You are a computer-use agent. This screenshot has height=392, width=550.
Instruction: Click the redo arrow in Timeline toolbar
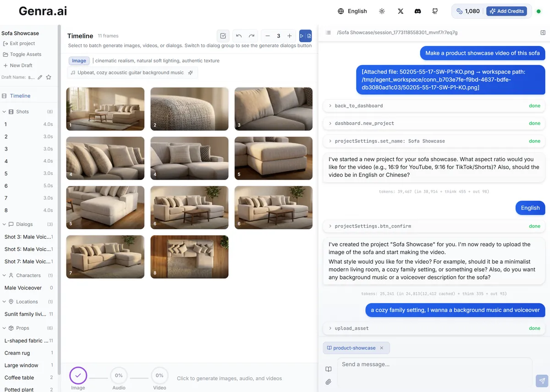[252, 36]
